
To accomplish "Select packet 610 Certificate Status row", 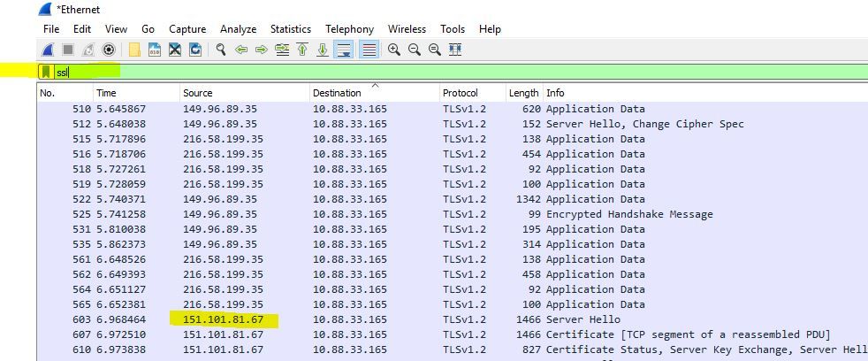I will (x=453, y=349).
